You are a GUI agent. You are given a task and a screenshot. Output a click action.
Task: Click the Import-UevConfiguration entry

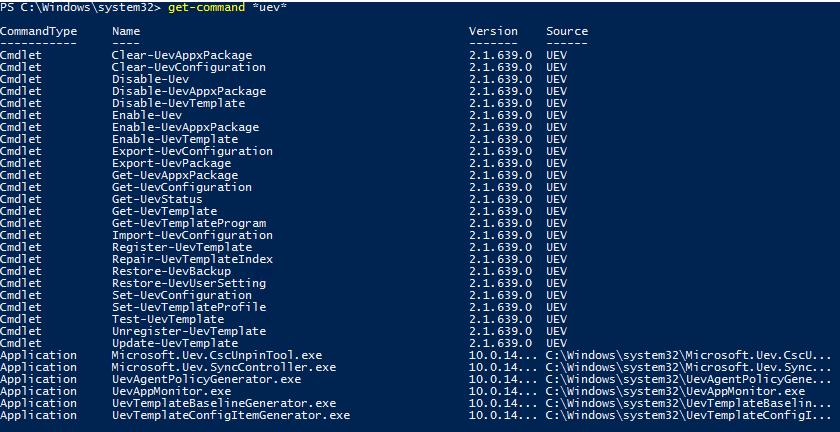tap(192, 235)
